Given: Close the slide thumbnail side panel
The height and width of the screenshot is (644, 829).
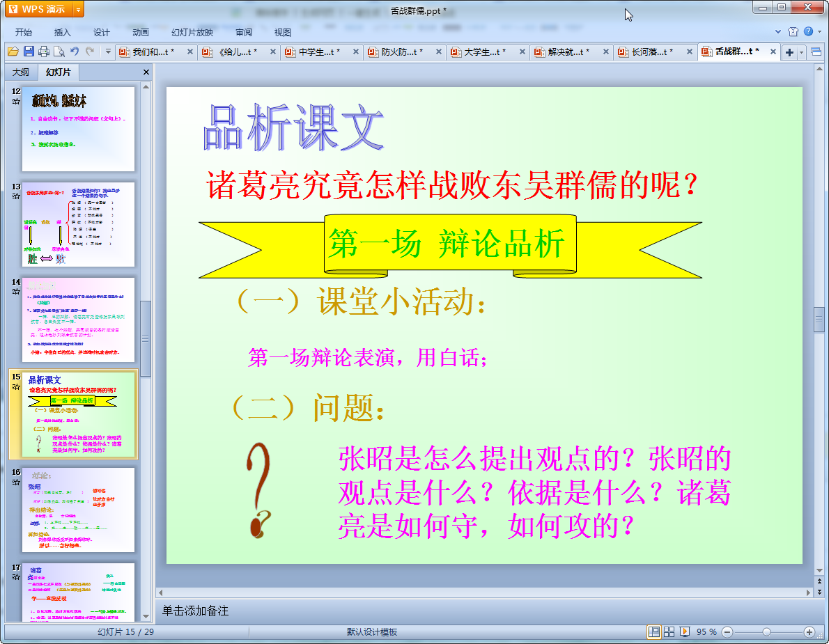Looking at the screenshot, I should 146,72.
